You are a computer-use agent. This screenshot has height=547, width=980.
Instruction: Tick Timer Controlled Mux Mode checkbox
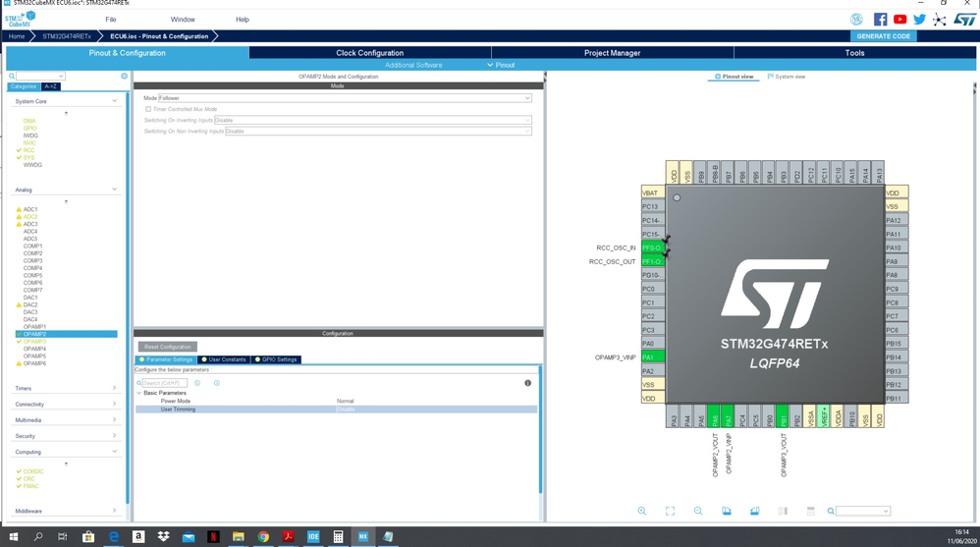point(148,109)
